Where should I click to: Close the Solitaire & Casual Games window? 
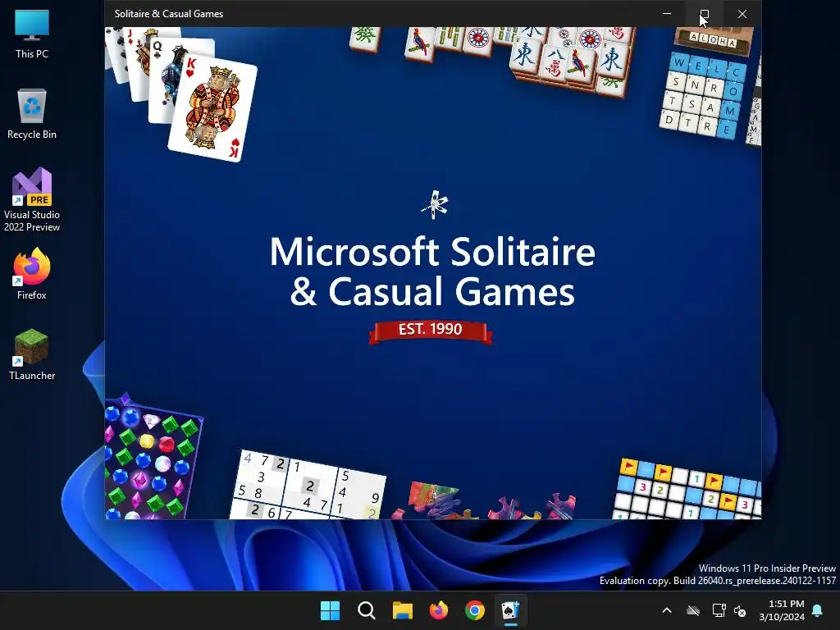coord(742,13)
